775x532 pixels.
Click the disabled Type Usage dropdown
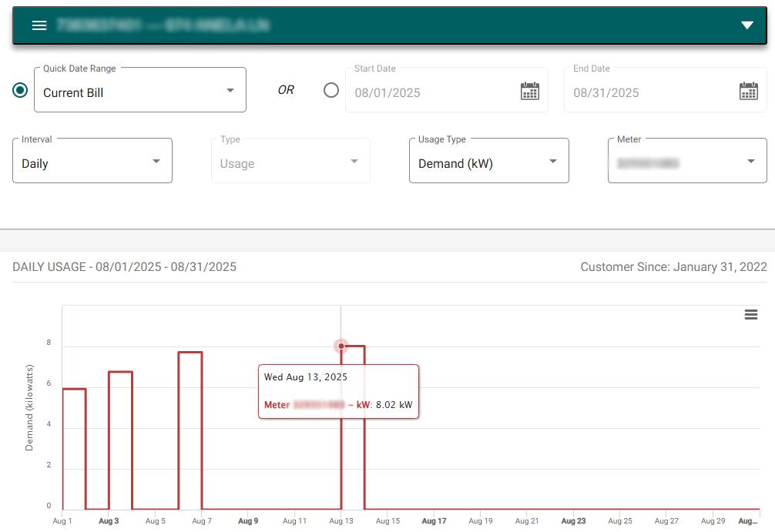pyautogui.click(x=290, y=161)
